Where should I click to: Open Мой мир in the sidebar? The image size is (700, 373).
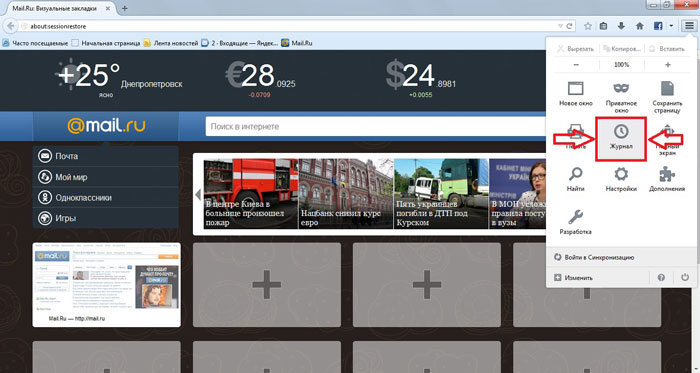[x=106, y=177]
